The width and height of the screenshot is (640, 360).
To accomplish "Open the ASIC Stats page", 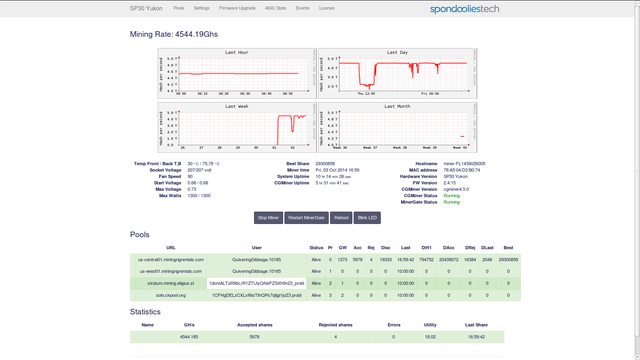I will tap(276, 8).
